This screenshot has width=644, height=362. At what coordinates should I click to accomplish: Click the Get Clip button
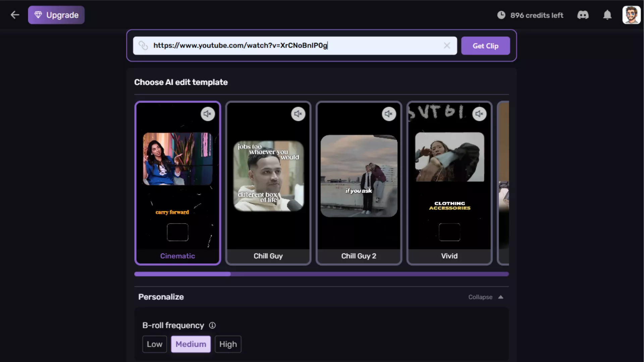(x=485, y=46)
